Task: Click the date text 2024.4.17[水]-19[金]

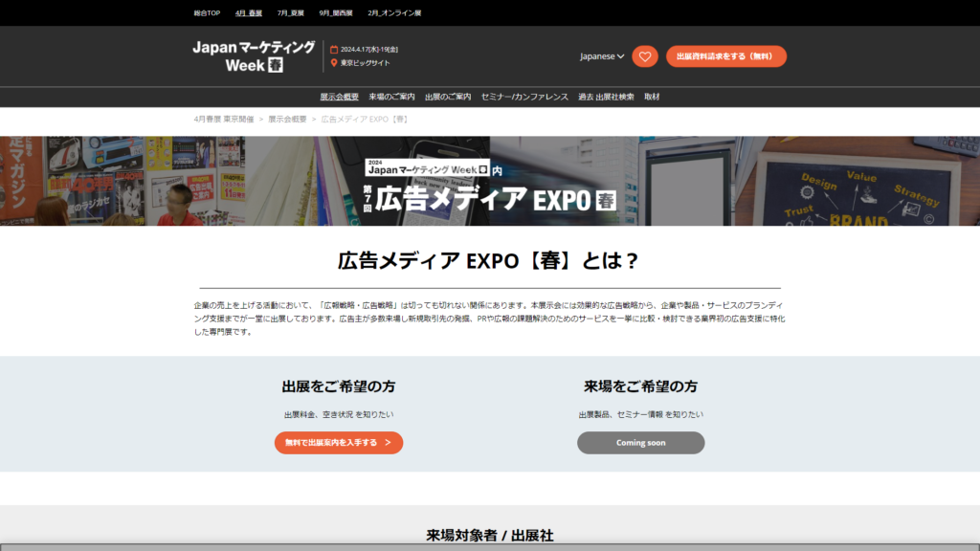Action: (x=369, y=50)
